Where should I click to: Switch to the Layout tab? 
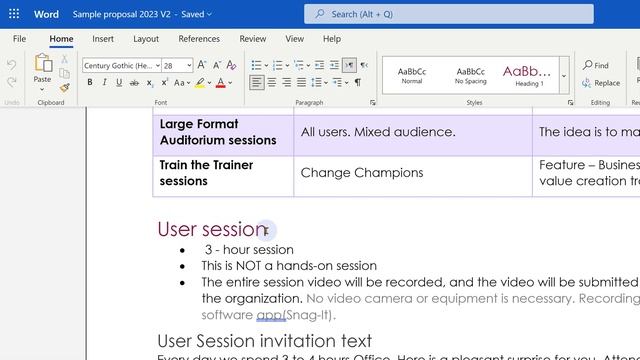click(146, 39)
